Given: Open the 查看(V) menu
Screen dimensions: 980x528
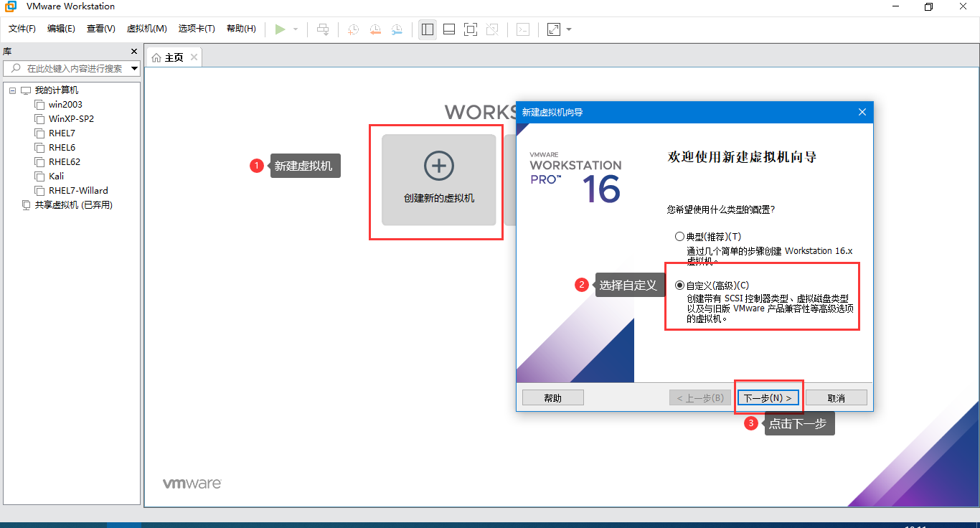Looking at the screenshot, I should pos(101,29).
